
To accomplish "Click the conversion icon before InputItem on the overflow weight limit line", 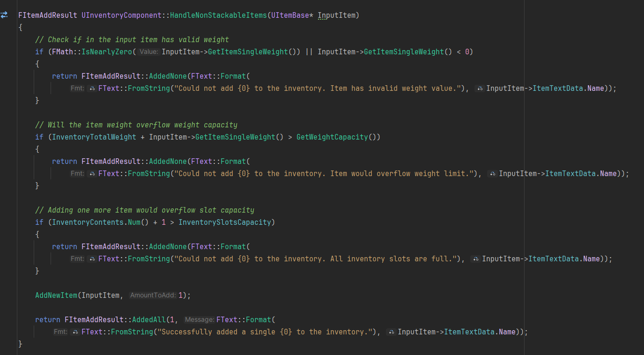I will [492, 173].
